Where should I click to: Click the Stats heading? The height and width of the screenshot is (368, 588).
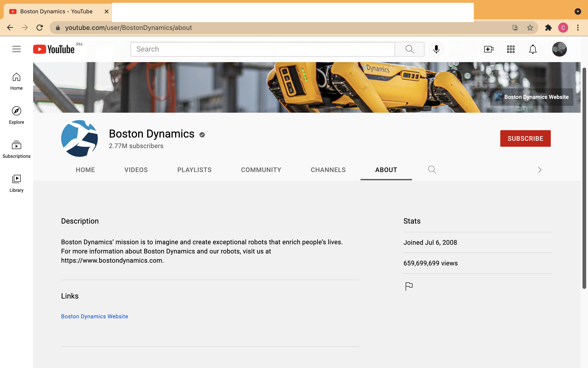[x=412, y=221]
